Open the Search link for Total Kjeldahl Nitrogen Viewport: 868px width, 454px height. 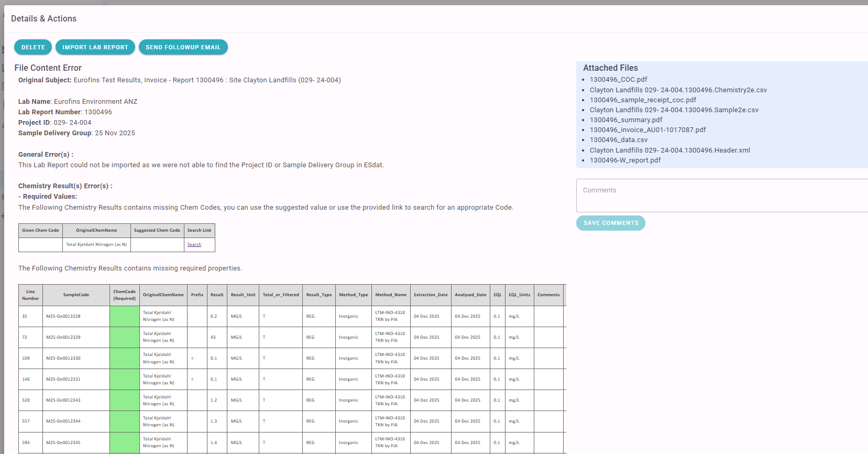(x=194, y=245)
